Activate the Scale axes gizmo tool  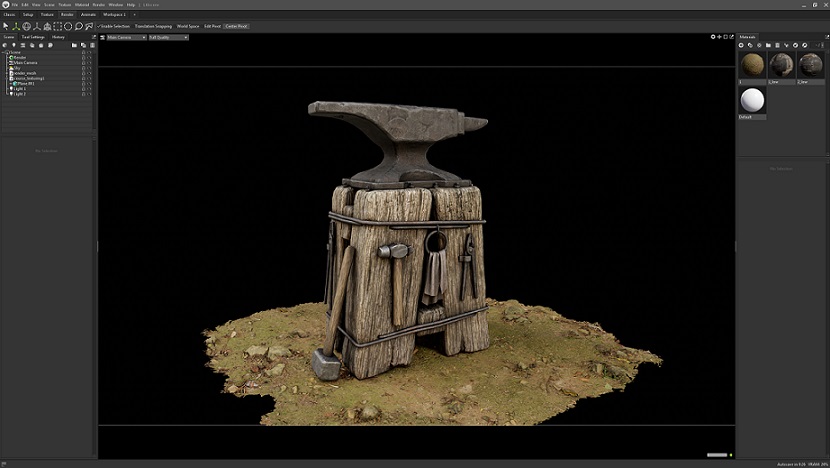click(x=37, y=26)
